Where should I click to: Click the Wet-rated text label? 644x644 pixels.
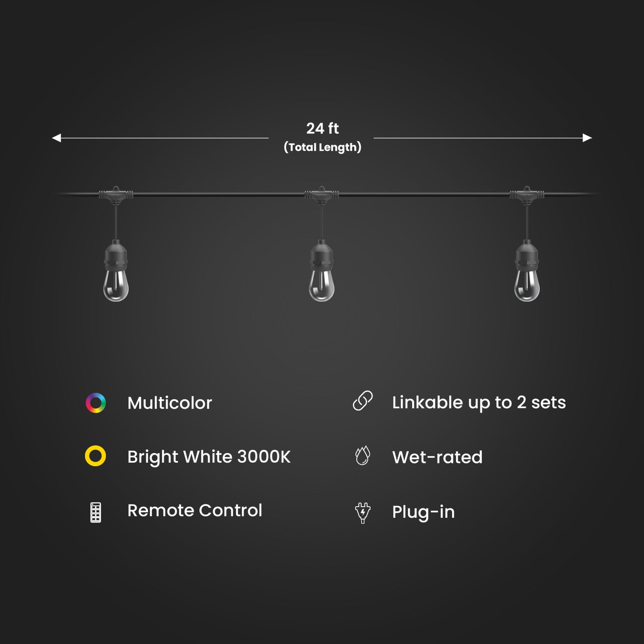coord(437,457)
